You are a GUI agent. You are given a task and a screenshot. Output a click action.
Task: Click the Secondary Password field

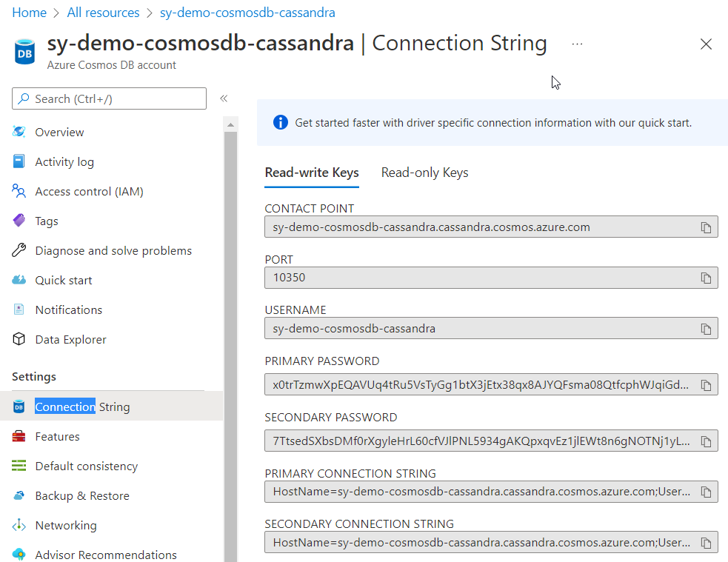coord(491,441)
